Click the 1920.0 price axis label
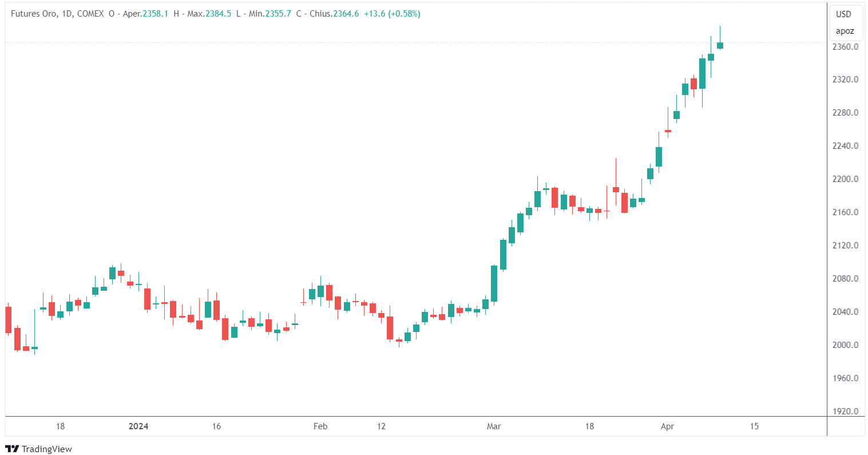This screenshot has width=868, height=455. click(845, 412)
